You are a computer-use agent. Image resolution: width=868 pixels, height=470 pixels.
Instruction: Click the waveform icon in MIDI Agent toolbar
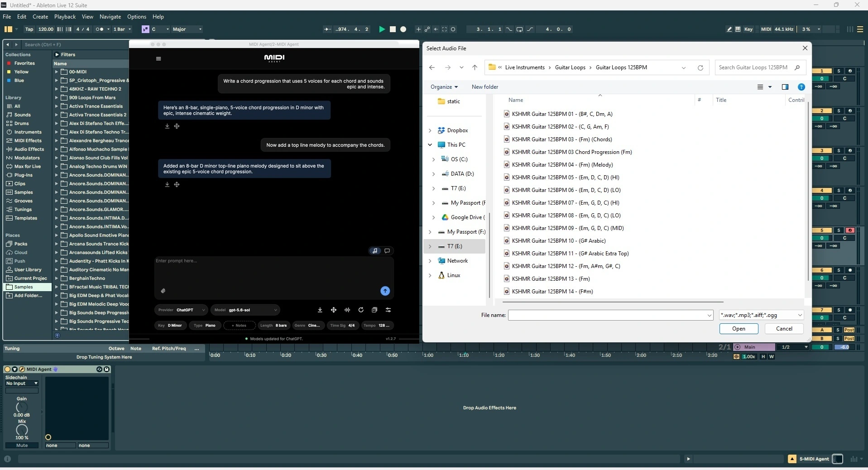(347, 310)
